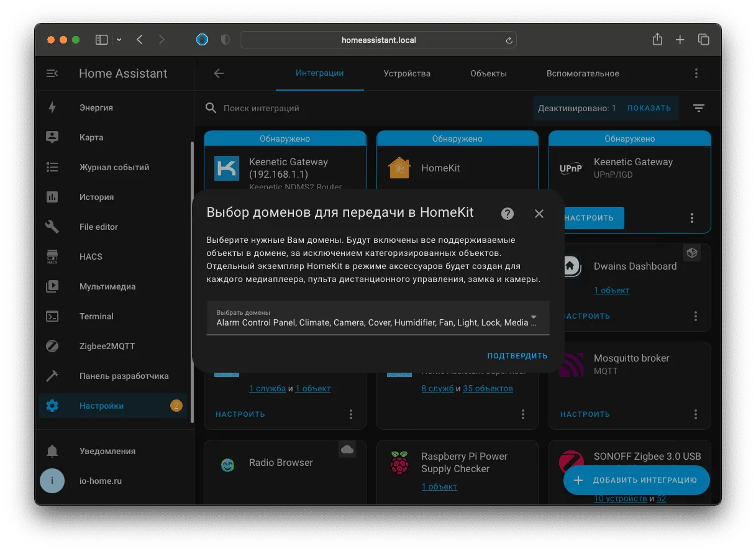Add a new integration
Viewport: 756px width, 551px height.
(x=637, y=480)
